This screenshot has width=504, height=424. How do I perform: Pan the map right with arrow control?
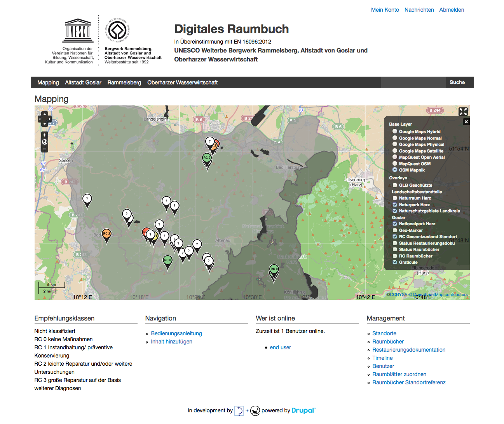point(49,119)
